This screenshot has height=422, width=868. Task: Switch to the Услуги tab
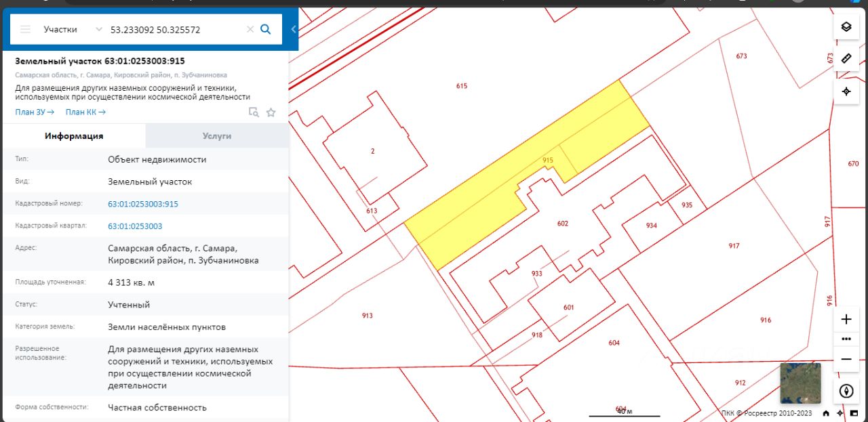(x=217, y=135)
